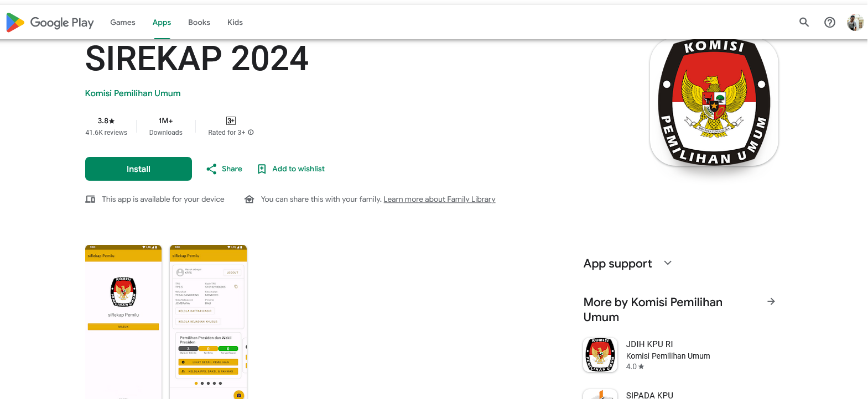
Task: Open the Kids tab
Action: click(x=235, y=22)
